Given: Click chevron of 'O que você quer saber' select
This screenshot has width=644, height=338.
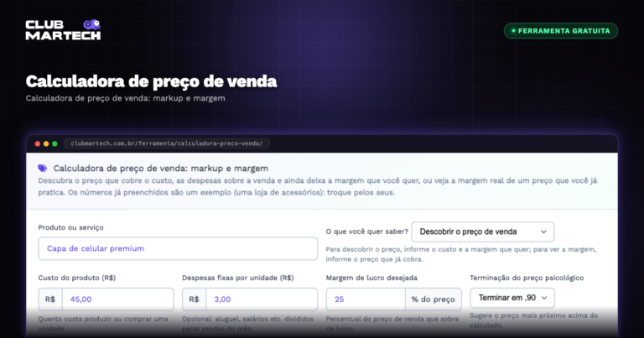Looking at the screenshot, I should (543, 231).
